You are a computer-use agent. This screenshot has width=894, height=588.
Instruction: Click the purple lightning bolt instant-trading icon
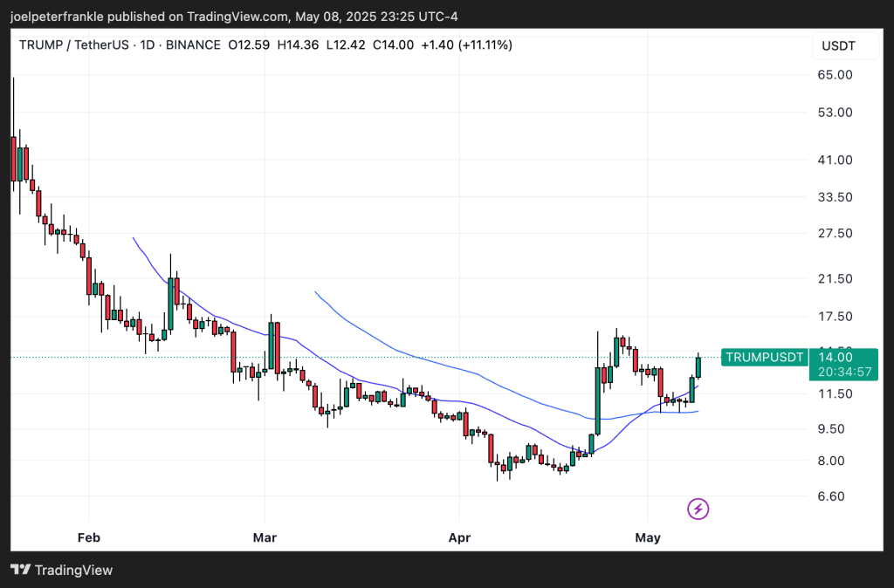coord(698,509)
